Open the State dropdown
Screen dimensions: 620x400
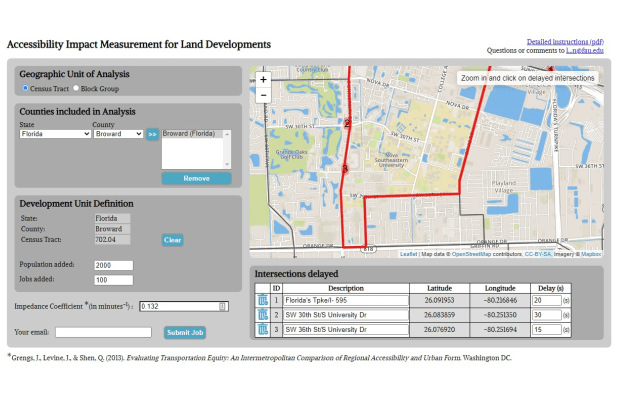[55, 134]
